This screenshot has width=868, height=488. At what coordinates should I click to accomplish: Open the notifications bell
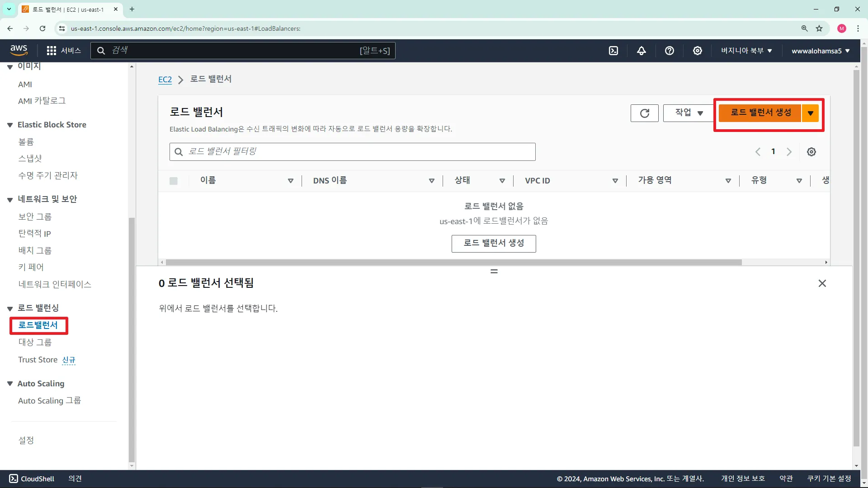coord(642,51)
